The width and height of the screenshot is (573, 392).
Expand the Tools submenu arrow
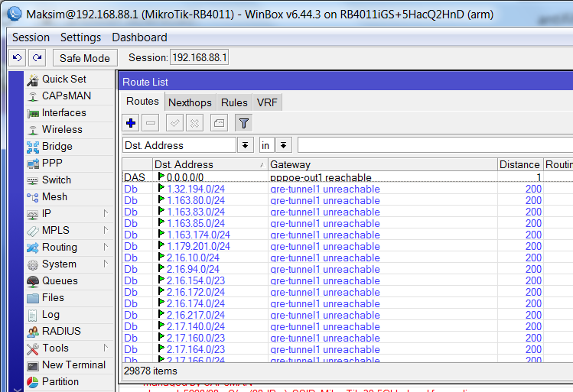click(106, 348)
